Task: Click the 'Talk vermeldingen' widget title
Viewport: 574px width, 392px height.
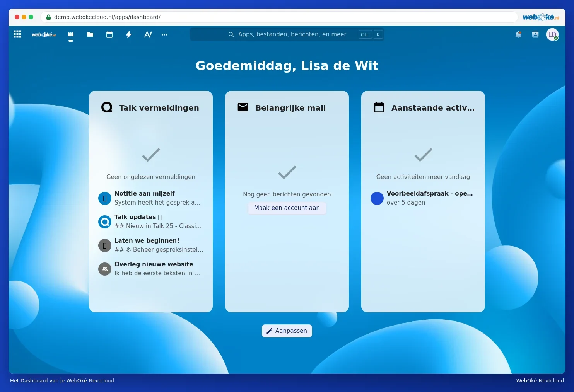Action: tap(159, 108)
